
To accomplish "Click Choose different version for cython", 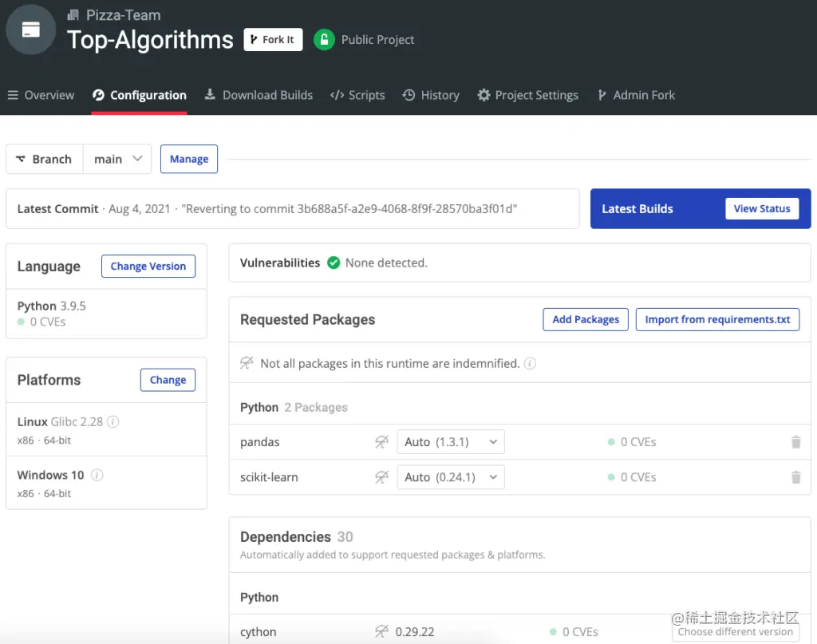I will pos(735,631).
